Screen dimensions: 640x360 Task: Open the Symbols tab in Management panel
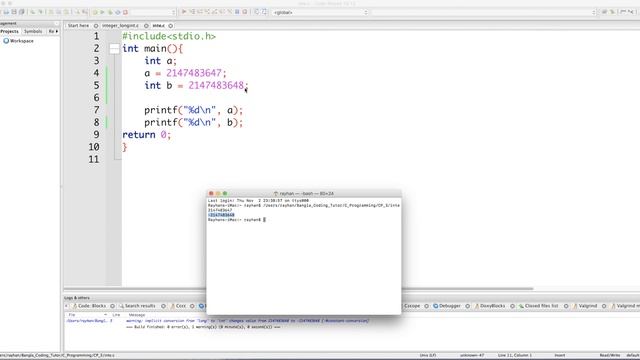click(x=33, y=31)
